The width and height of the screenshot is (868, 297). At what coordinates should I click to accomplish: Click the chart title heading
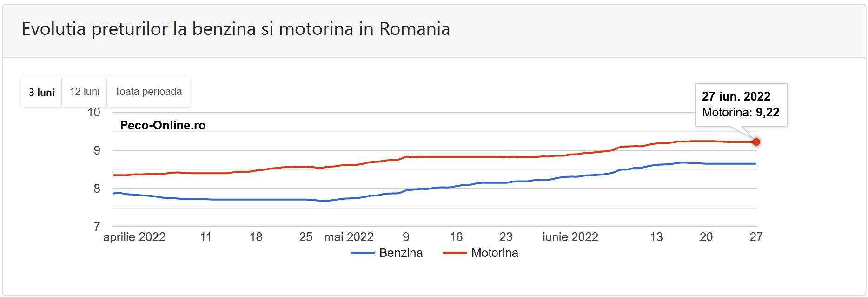coord(236,29)
